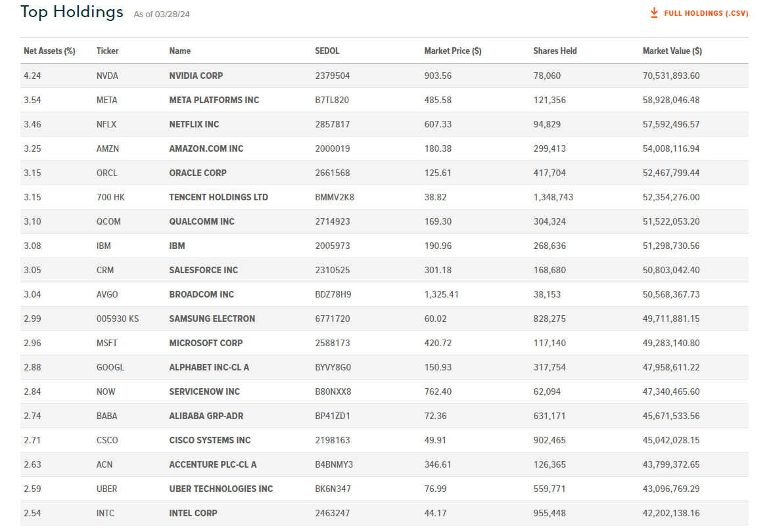771x532 pixels.
Task: Click the 4.24 net assets value
Action: point(32,76)
